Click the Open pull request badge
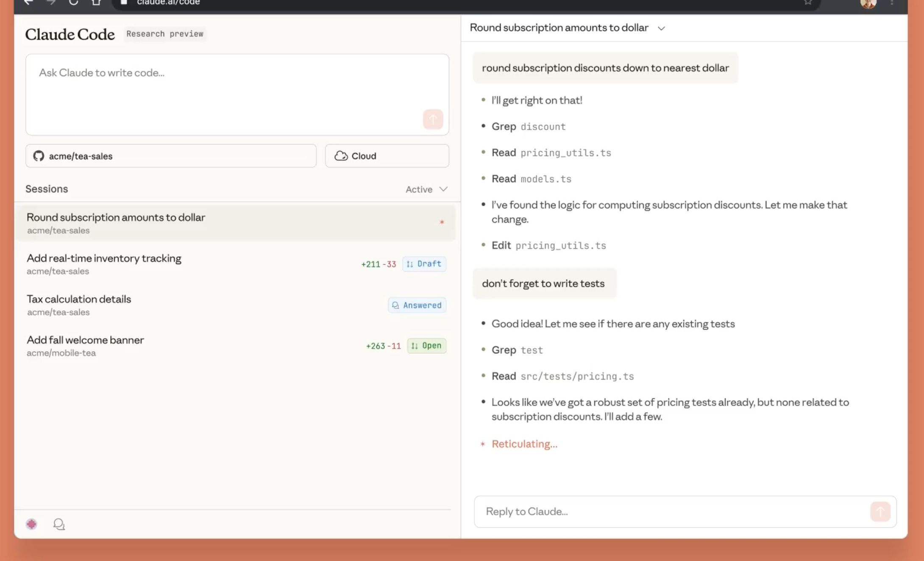This screenshot has height=561, width=924. point(426,346)
